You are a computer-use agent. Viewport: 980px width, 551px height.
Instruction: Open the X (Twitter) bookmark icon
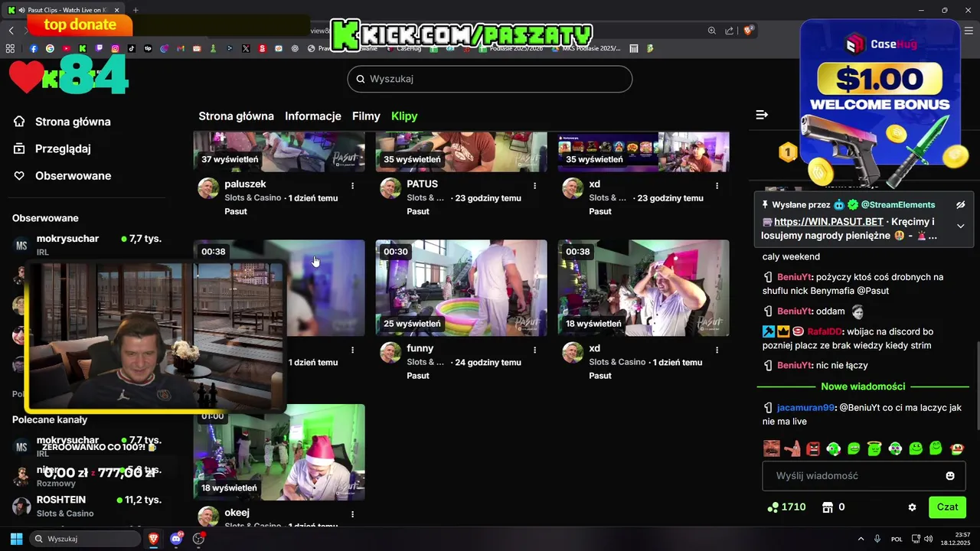click(x=246, y=48)
